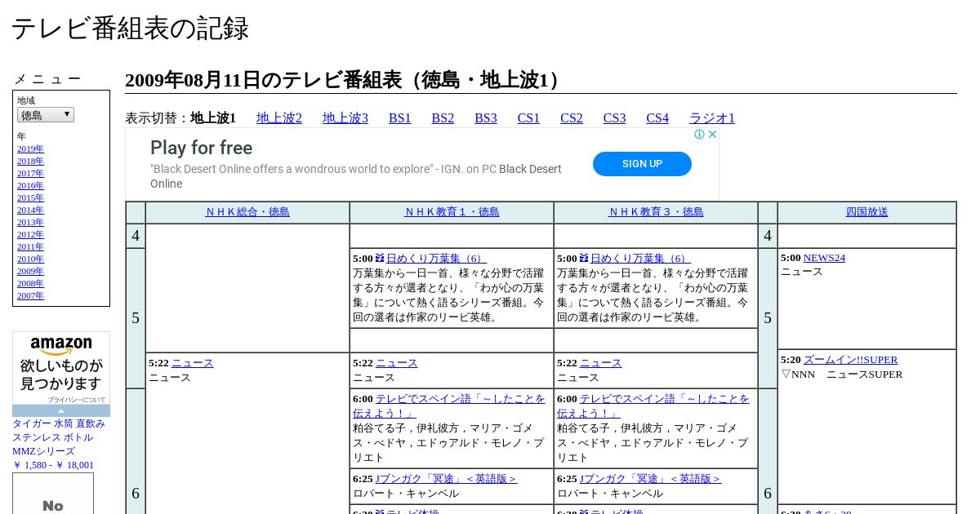The height and width of the screenshot is (514, 980).
Task: Select 2007年 in the year list
Action: [x=30, y=295]
